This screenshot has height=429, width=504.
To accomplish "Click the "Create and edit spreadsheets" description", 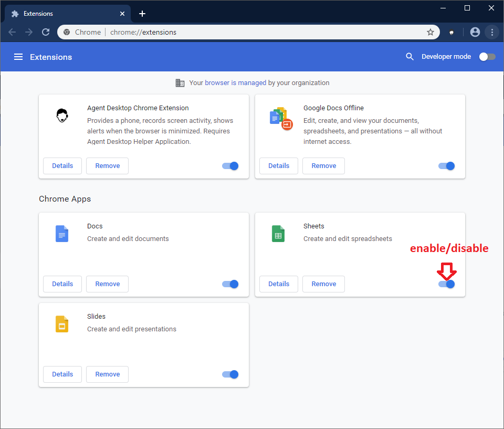I will tap(348, 238).
